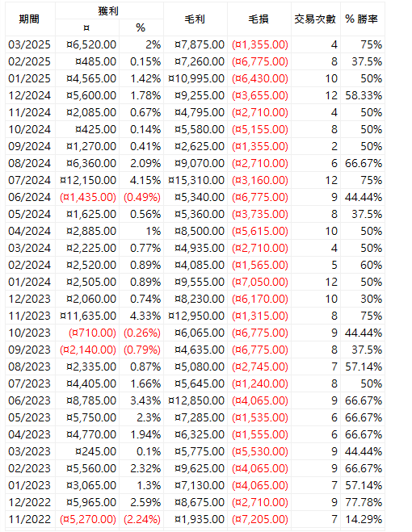Click the 14.29% win rate cell

363,519
